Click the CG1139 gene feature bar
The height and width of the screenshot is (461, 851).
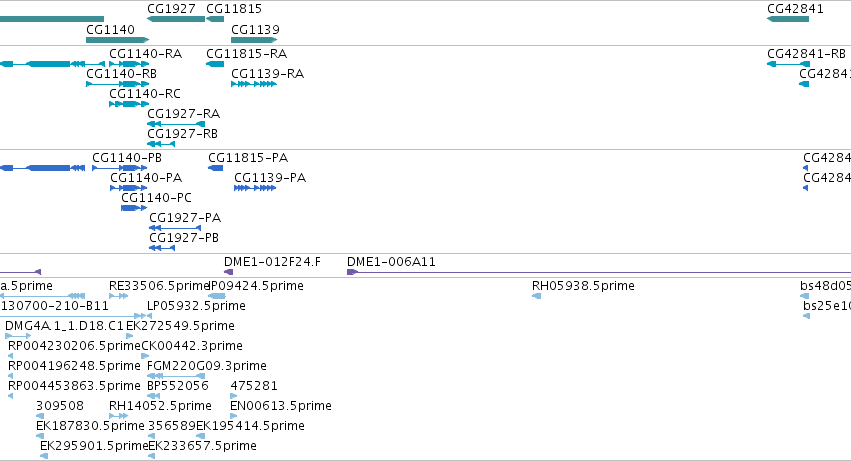(x=254, y=40)
